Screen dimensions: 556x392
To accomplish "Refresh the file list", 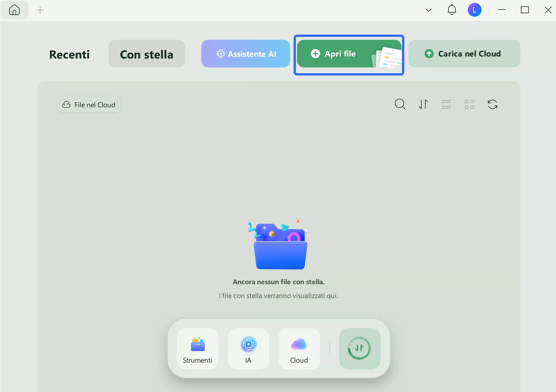I will [x=492, y=104].
